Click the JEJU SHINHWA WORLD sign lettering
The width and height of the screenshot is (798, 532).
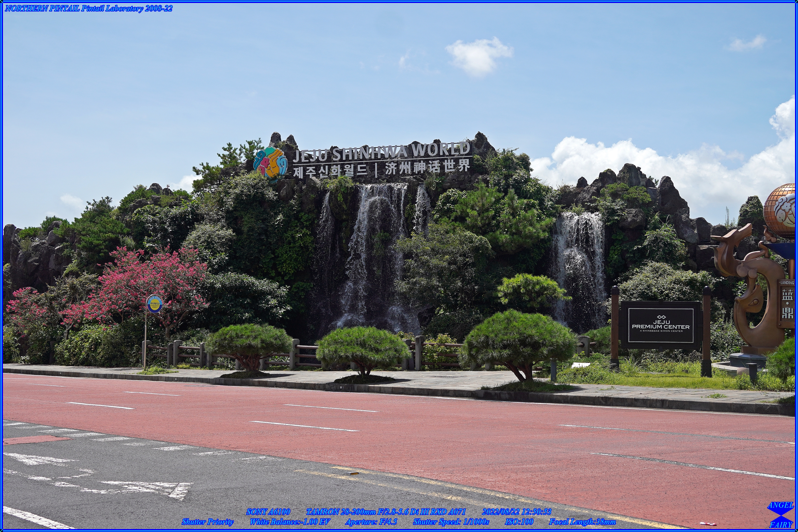coord(382,152)
